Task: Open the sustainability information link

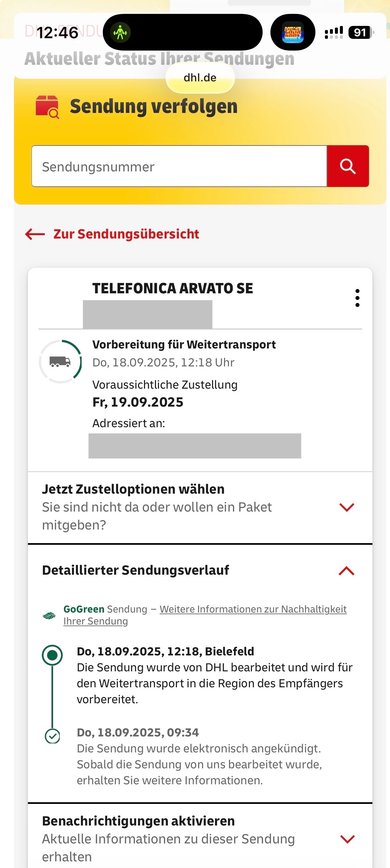Action: [253, 609]
